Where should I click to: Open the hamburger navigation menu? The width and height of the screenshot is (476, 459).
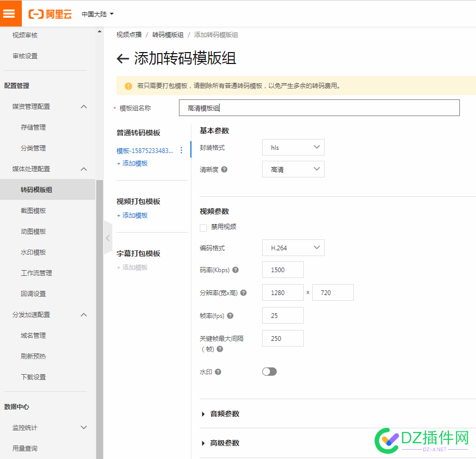click(10, 14)
